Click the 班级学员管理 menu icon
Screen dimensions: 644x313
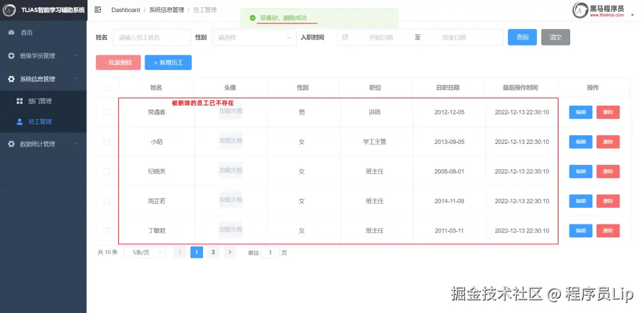tap(12, 55)
